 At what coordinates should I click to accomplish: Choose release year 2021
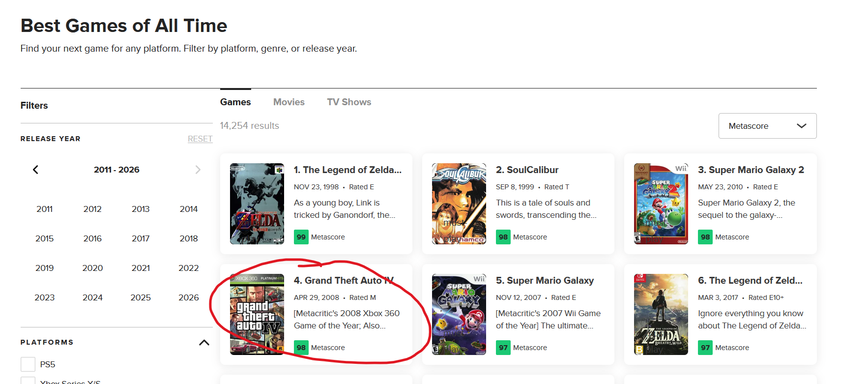coord(141,268)
